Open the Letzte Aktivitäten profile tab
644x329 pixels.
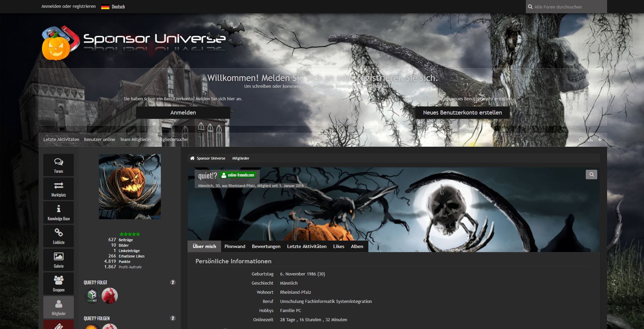coord(306,246)
